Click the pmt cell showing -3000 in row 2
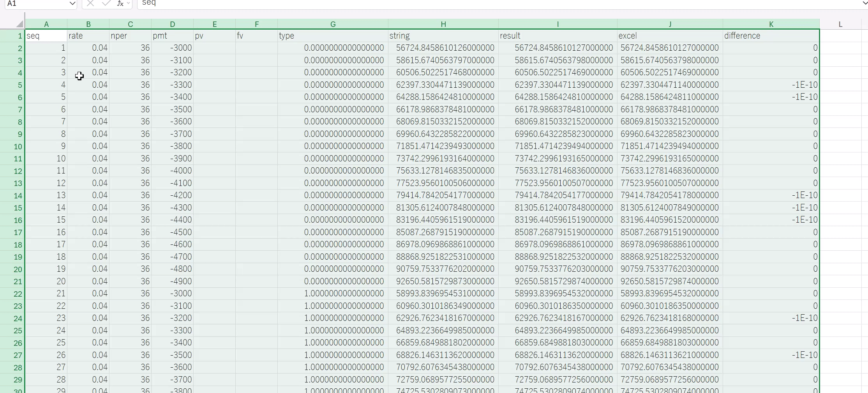This screenshot has height=393, width=868. (173, 48)
